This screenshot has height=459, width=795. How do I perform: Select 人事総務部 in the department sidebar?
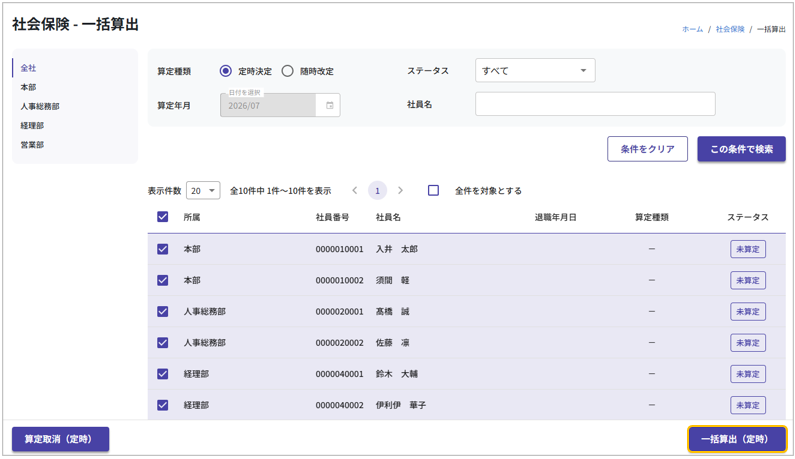pos(40,106)
